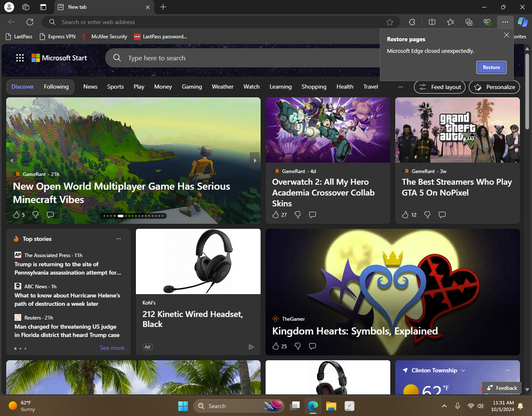Viewport: 532px width, 416px height.
Task: Open tab actions menu icon
Action: click(x=43, y=7)
